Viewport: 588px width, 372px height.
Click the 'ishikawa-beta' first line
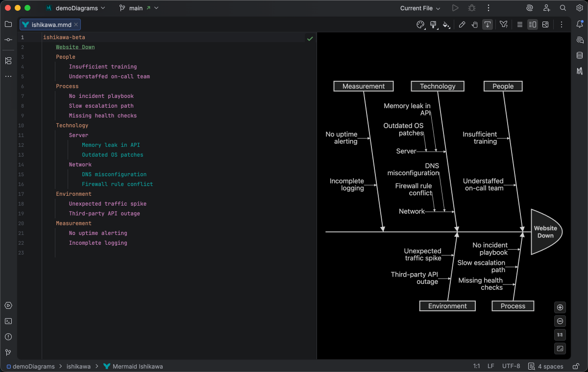click(64, 37)
